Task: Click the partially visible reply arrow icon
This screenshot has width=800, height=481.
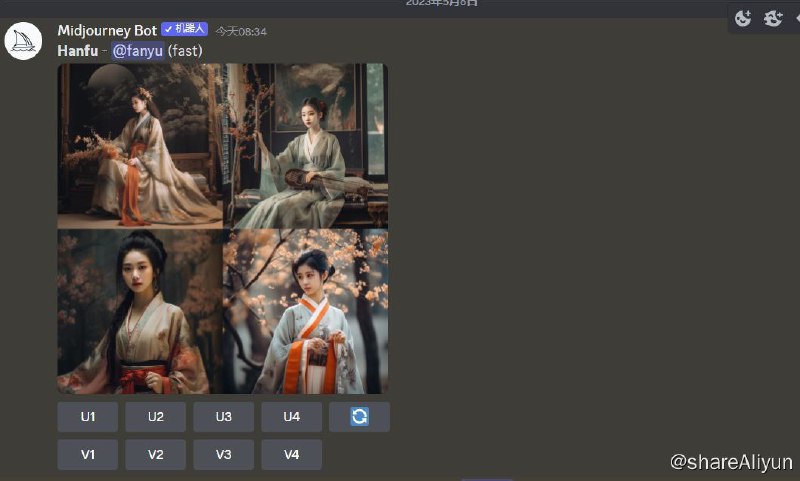Action: (796, 18)
